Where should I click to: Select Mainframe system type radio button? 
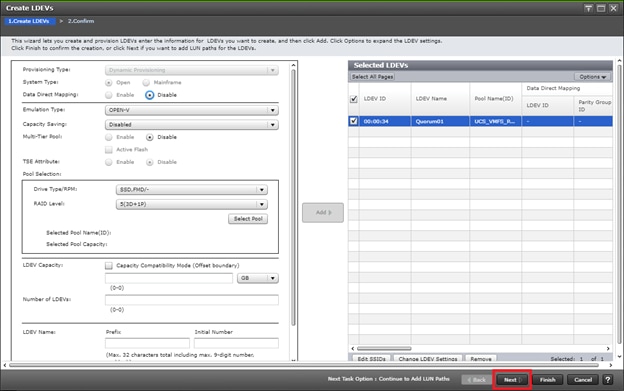click(146, 82)
